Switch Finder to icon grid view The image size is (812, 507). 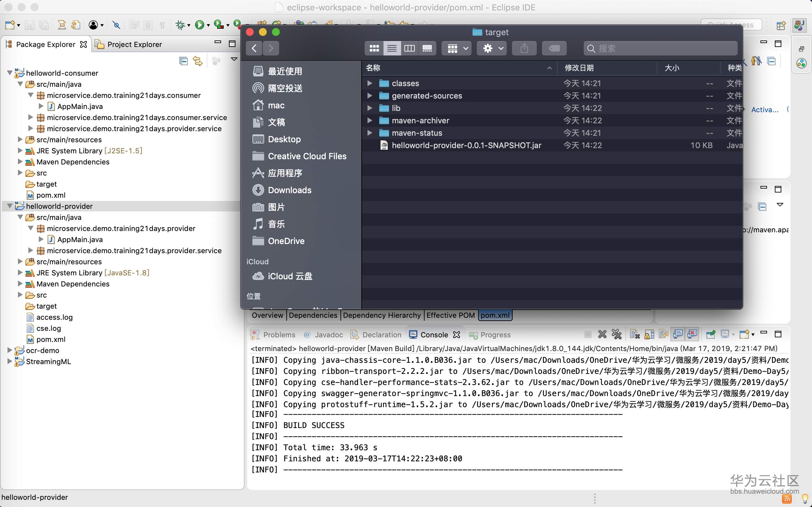point(374,48)
